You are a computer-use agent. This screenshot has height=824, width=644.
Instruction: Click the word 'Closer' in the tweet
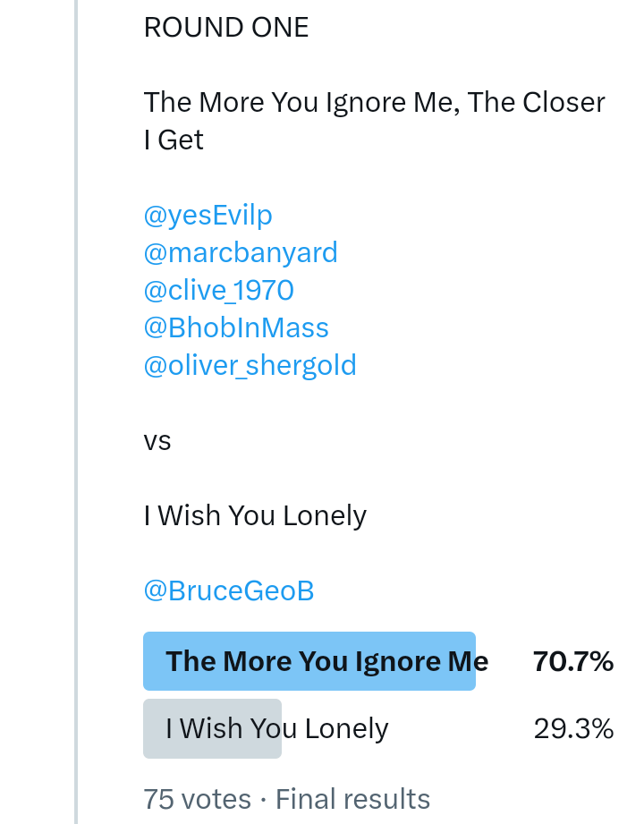pos(564,103)
